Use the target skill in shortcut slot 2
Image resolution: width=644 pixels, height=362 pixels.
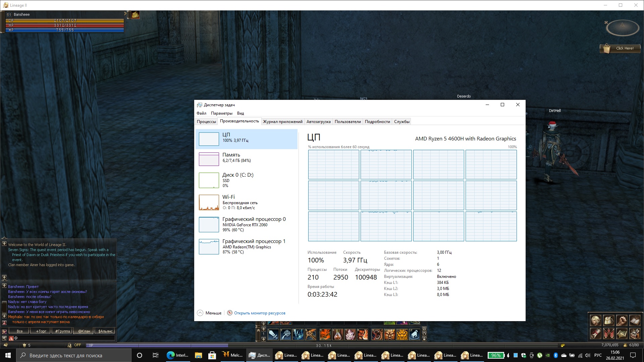coord(286,334)
